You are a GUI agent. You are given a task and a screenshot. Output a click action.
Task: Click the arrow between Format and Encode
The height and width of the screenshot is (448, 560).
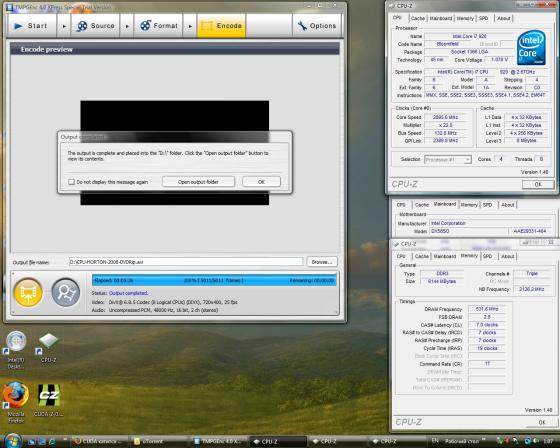[x=190, y=26]
